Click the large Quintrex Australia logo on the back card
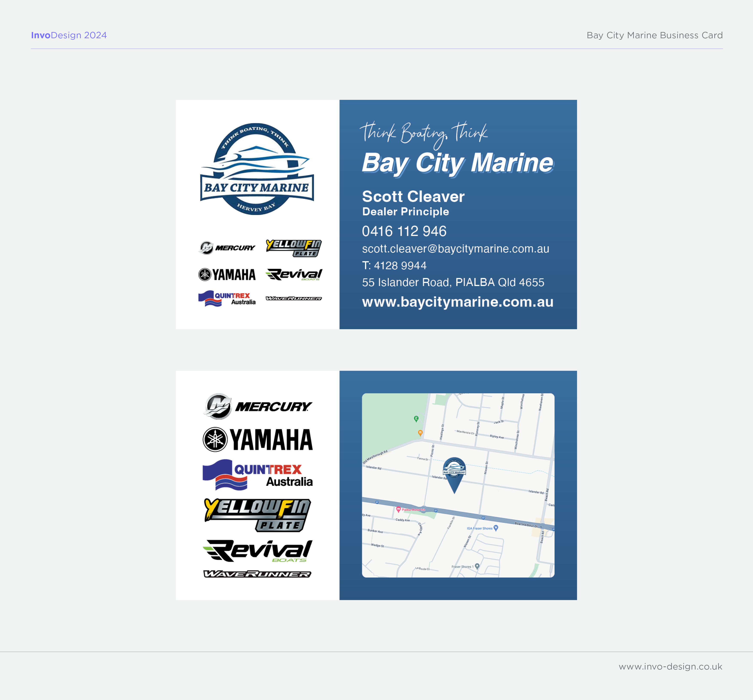The height and width of the screenshot is (700, 753). [257, 475]
